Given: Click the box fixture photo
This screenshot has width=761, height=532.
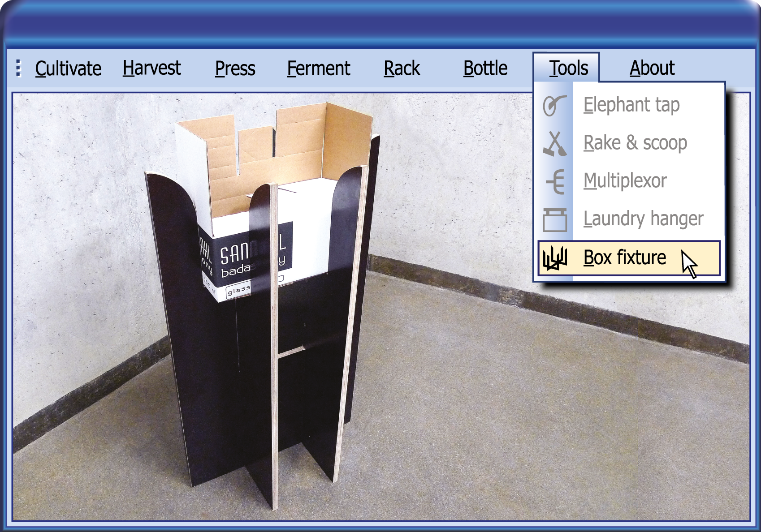Looking at the screenshot, I should point(381,307).
